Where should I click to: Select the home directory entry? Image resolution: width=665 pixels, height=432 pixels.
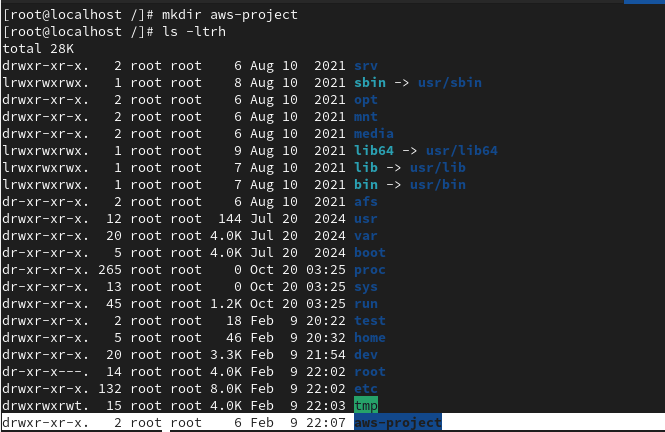pyautogui.click(x=370, y=338)
